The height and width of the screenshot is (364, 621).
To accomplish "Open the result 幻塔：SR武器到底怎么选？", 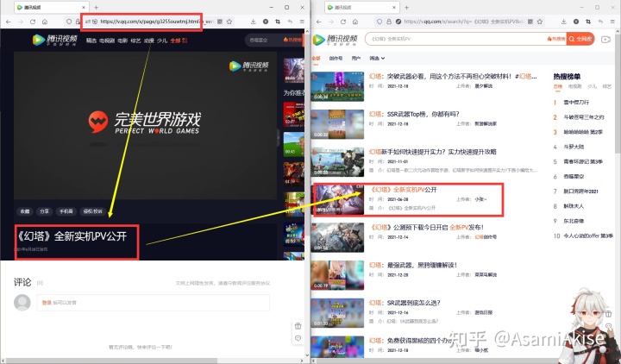I will (x=405, y=303).
